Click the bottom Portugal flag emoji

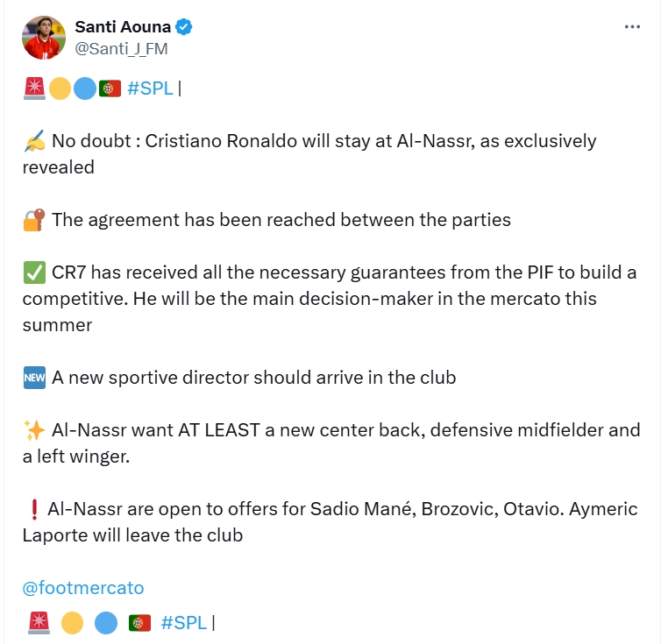(x=139, y=623)
